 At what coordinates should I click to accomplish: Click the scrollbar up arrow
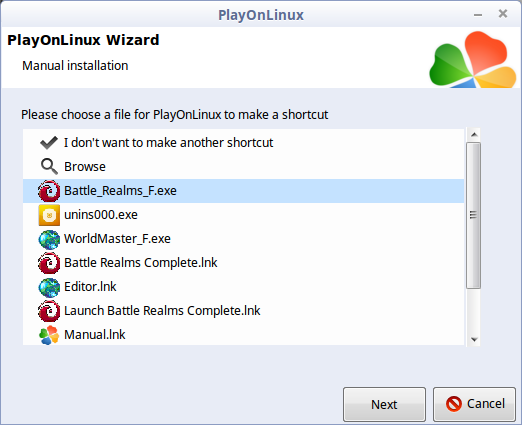pos(474,135)
